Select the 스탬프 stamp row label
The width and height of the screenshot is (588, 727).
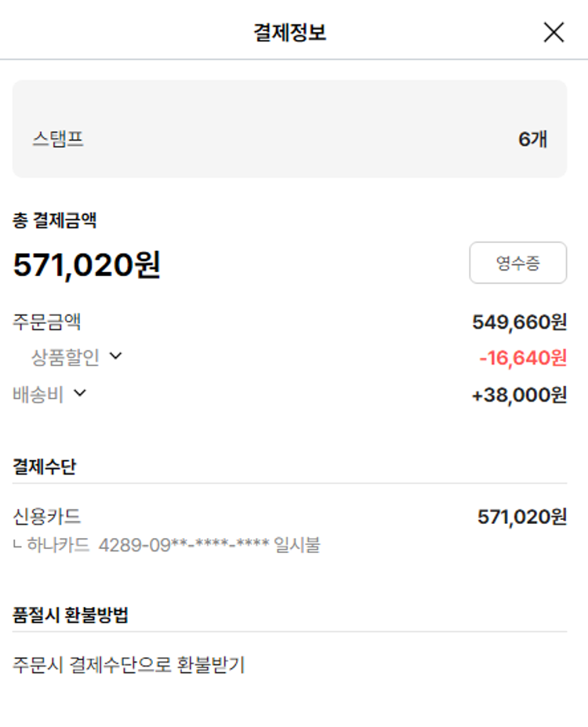58,140
